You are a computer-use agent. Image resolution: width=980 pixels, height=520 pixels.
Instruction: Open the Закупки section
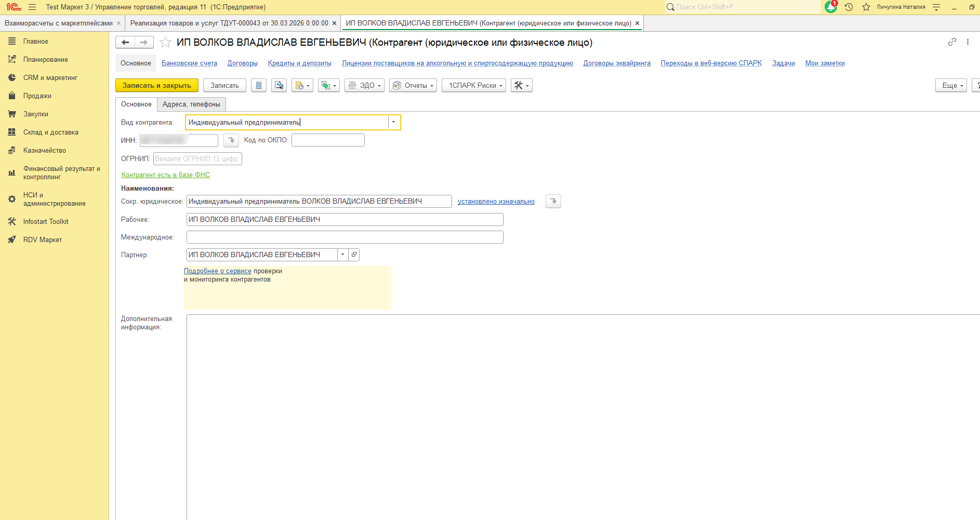tap(55, 114)
